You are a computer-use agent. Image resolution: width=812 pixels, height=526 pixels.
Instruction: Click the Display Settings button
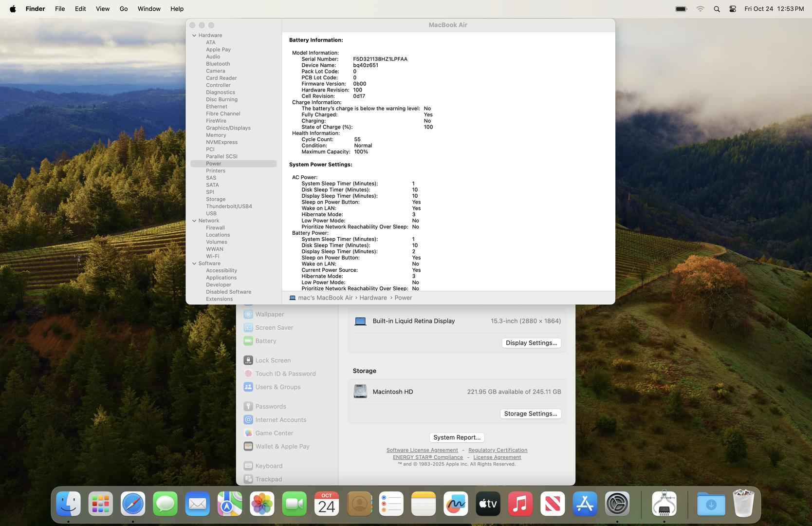[531, 343]
